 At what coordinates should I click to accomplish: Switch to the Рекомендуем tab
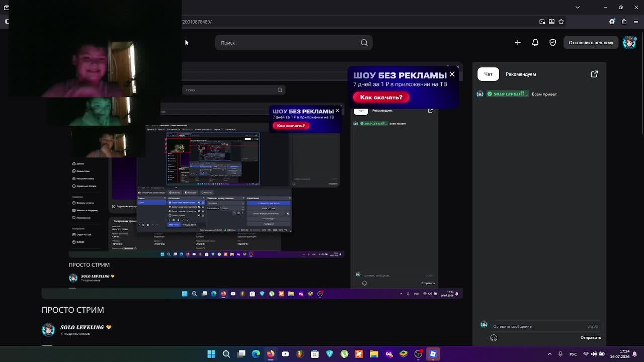click(x=521, y=74)
